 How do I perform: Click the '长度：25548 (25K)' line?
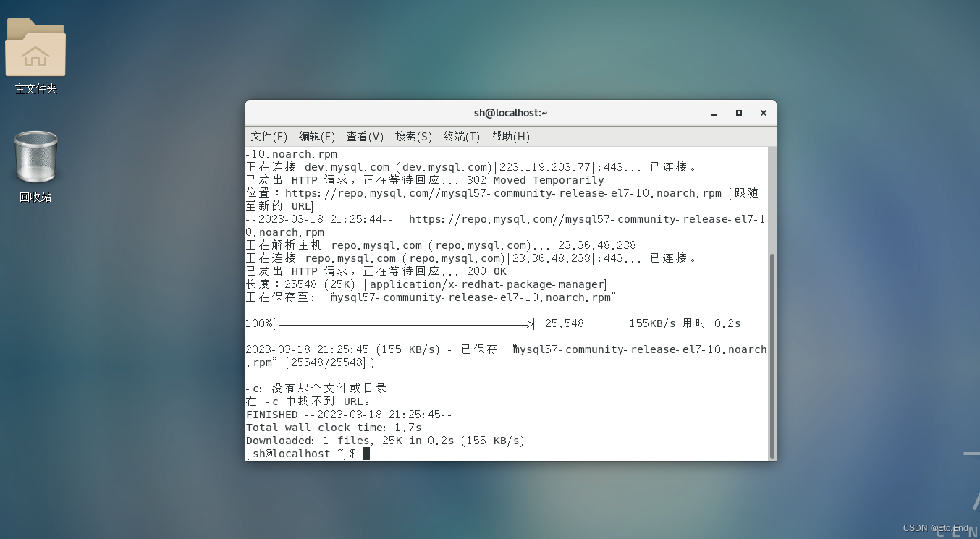tap(426, 284)
